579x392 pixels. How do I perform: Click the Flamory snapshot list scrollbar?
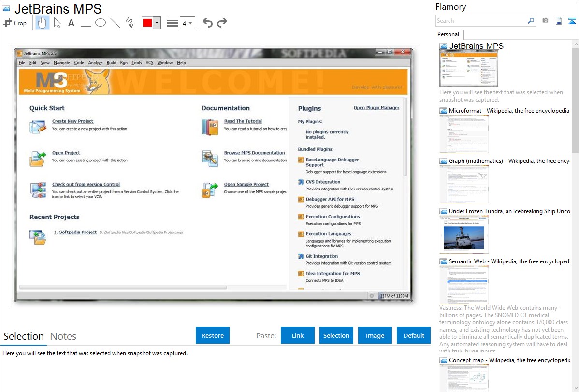pyautogui.click(x=575, y=100)
